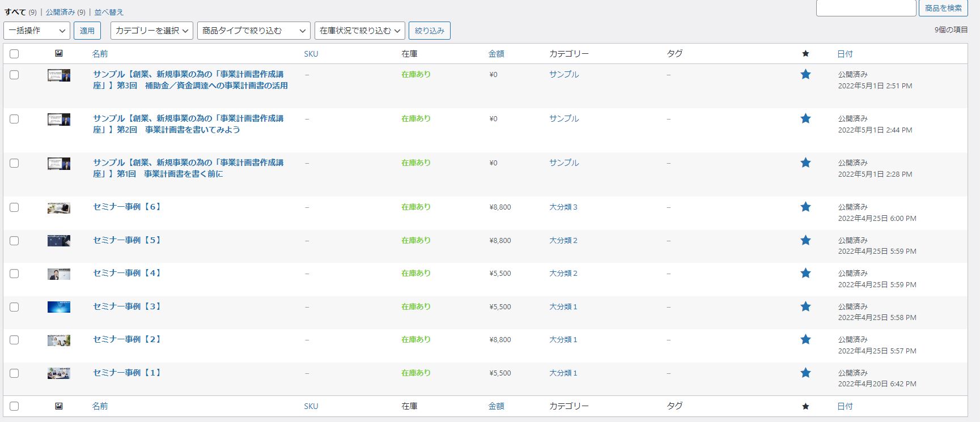Expand the カテゴリーを選択 dropdown
The width and height of the screenshot is (980, 422).
(152, 31)
